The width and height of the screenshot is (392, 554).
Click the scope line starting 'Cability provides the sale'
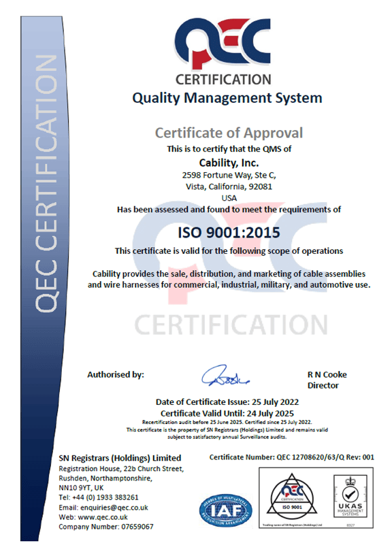(229, 274)
